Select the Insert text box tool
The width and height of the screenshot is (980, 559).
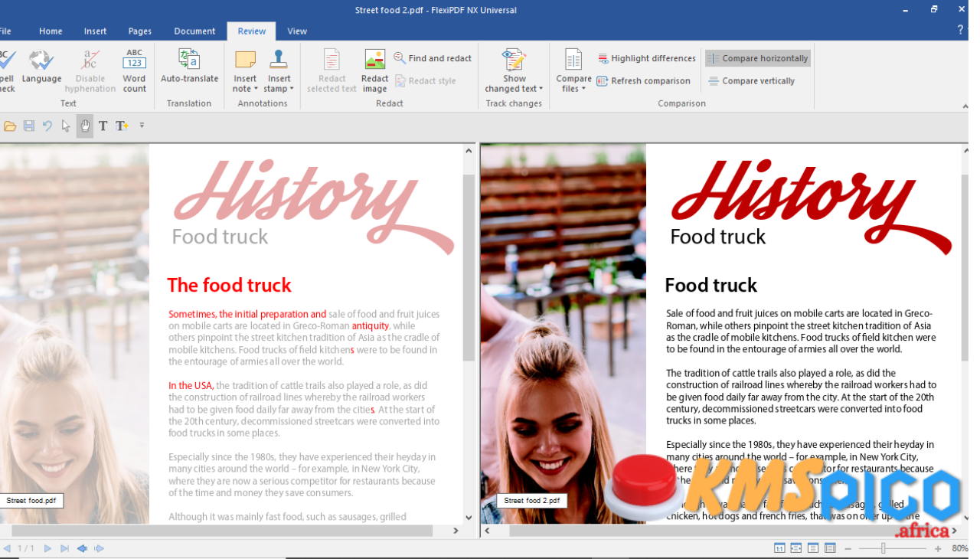pos(122,126)
